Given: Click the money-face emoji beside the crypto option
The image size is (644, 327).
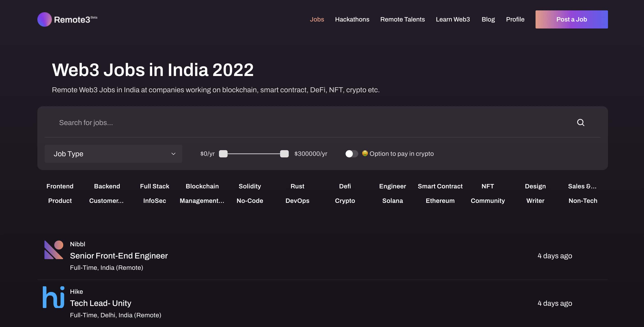Looking at the screenshot, I should 365,153.
